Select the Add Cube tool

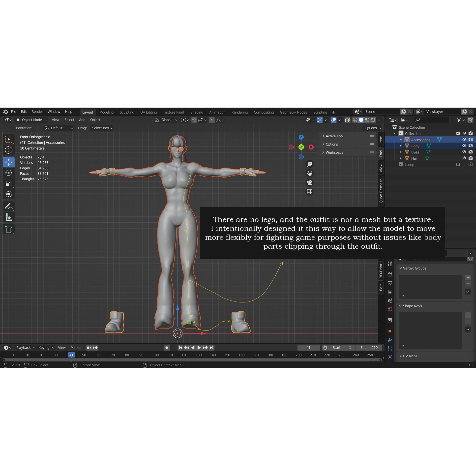[9, 229]
